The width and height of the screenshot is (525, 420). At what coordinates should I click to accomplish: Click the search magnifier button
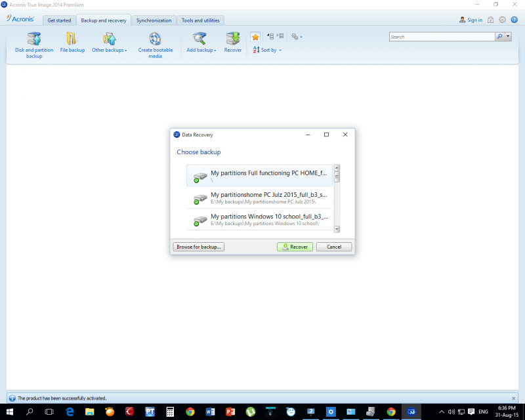coord(499,37)
